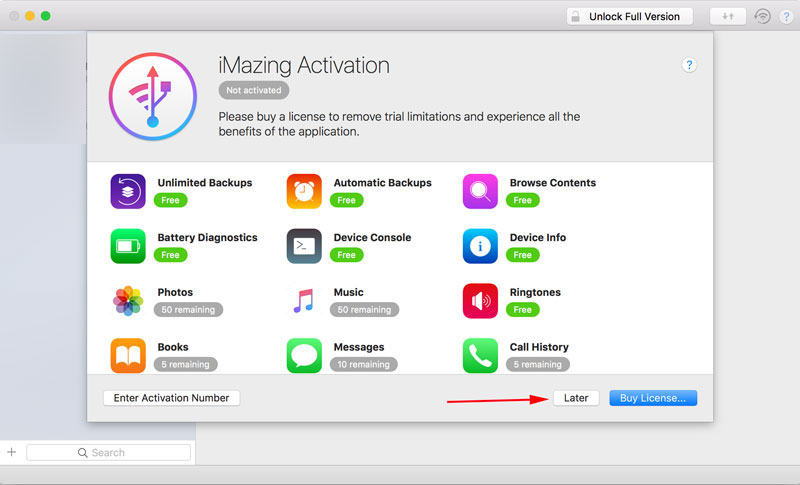800x485 pixels.
Task: Click the Messages bubble icon
Action: 304,355
